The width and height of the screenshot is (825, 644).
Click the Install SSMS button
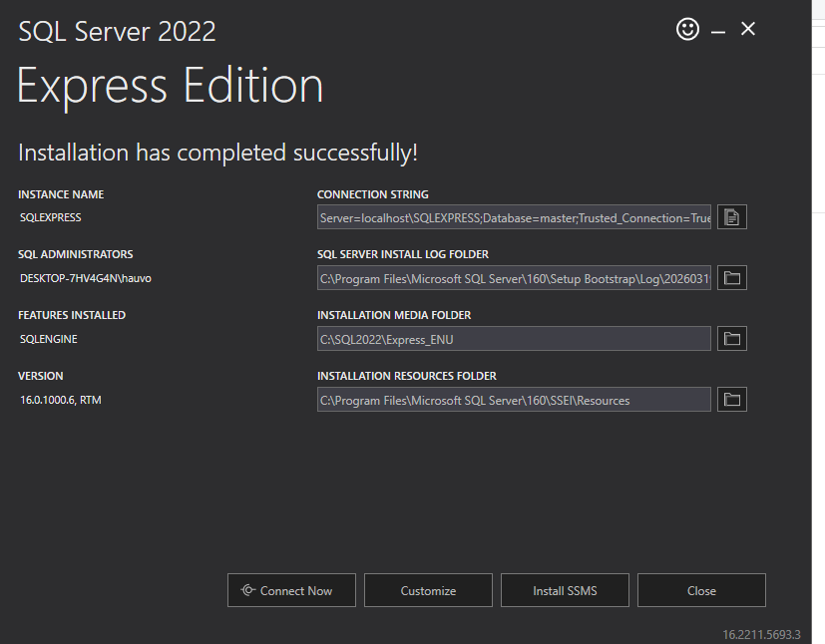tap(565, 590)
